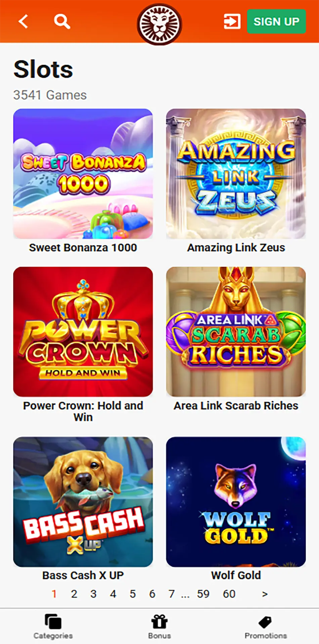Tap the back arrow icon

pos(23,21)
